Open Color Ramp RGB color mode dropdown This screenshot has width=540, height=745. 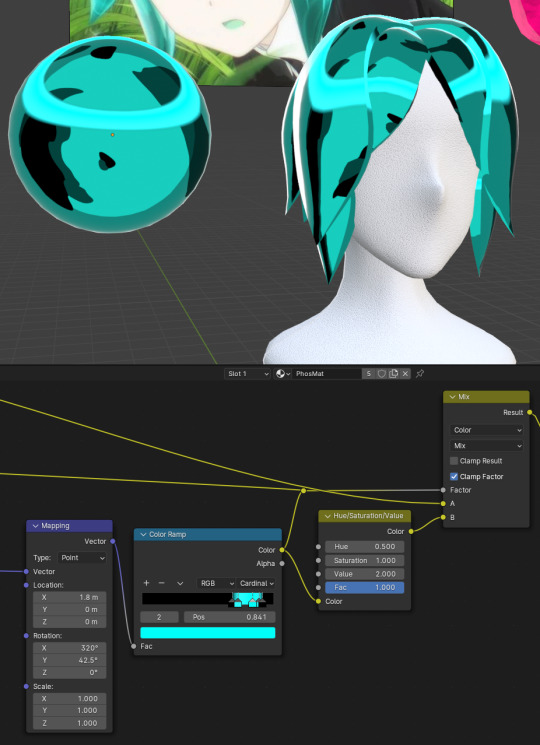tap(216, 583)
